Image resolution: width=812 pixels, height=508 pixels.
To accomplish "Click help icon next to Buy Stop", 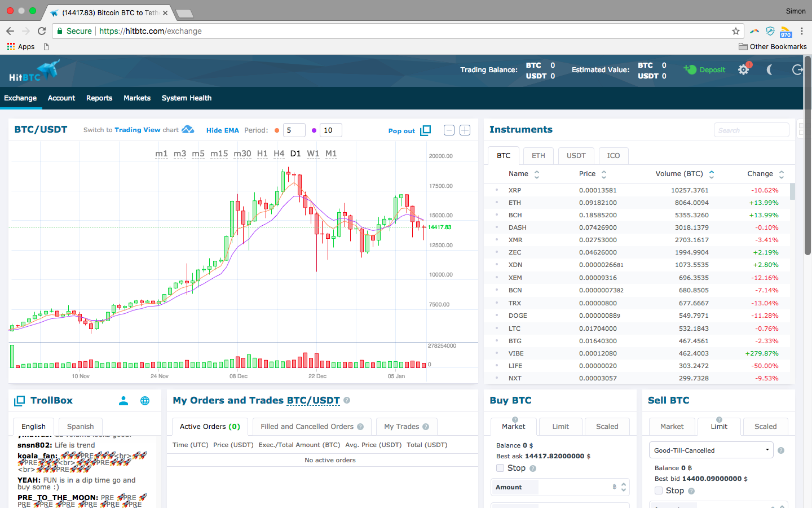I will (x=533, y=468).
